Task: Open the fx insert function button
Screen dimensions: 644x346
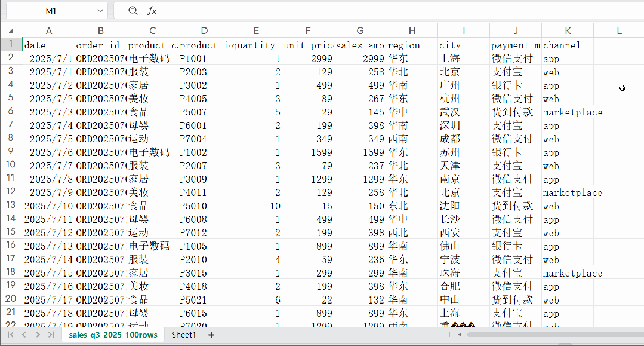Action: pos(152,11)
